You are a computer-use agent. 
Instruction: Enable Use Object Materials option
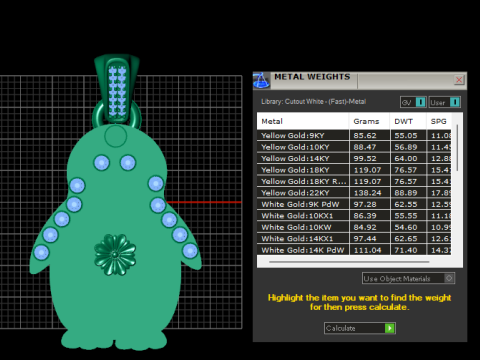click(x=408, y=278)
